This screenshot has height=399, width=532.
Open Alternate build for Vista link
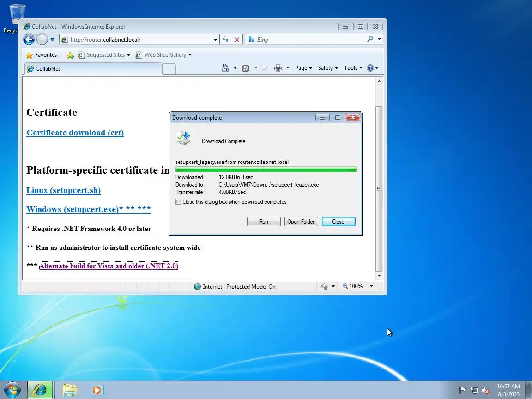(x=109, y=266)
